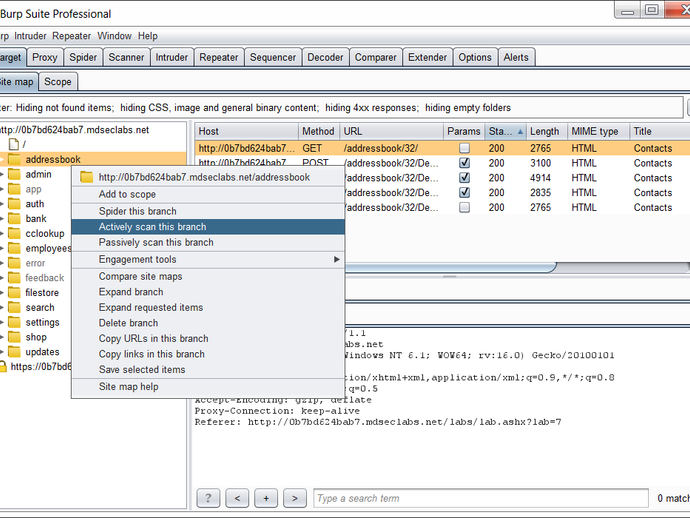The width and height of the screenshot is (690, 518).
Task: Expand the auth tree node
Action: [x=2, y=204]
